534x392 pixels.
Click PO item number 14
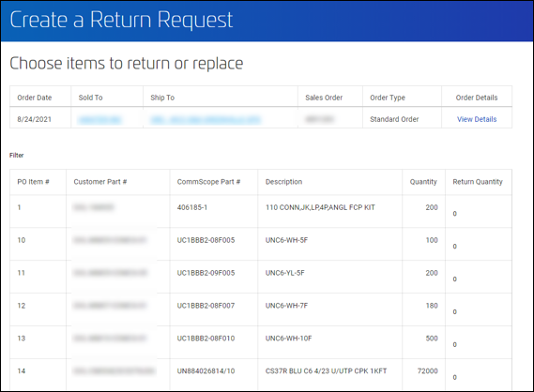coord(21,370)
